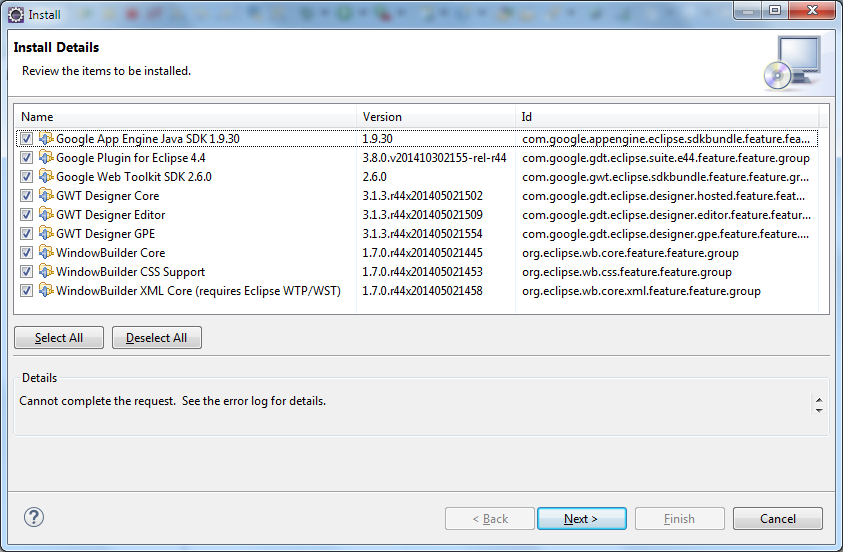Viewport: 843px width, 552px height.
Task: Sort by the Name column header
Action: point(185,117)
